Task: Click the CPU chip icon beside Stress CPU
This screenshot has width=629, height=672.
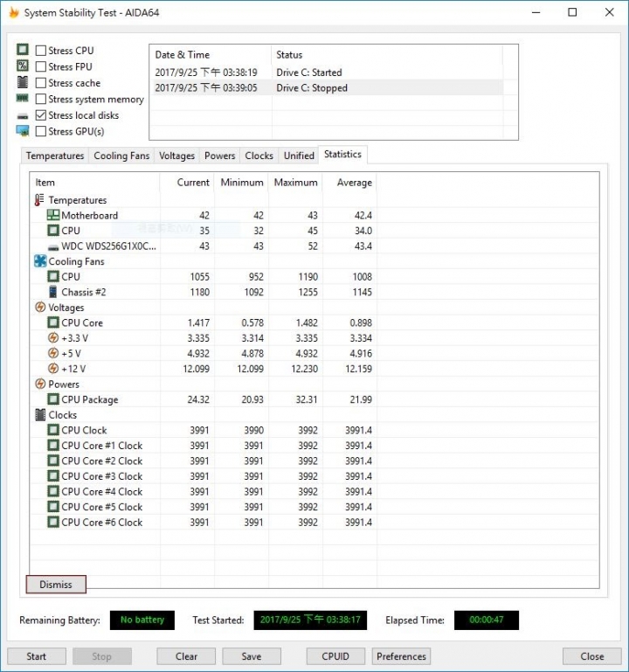Action: click(x=23, y=49)
